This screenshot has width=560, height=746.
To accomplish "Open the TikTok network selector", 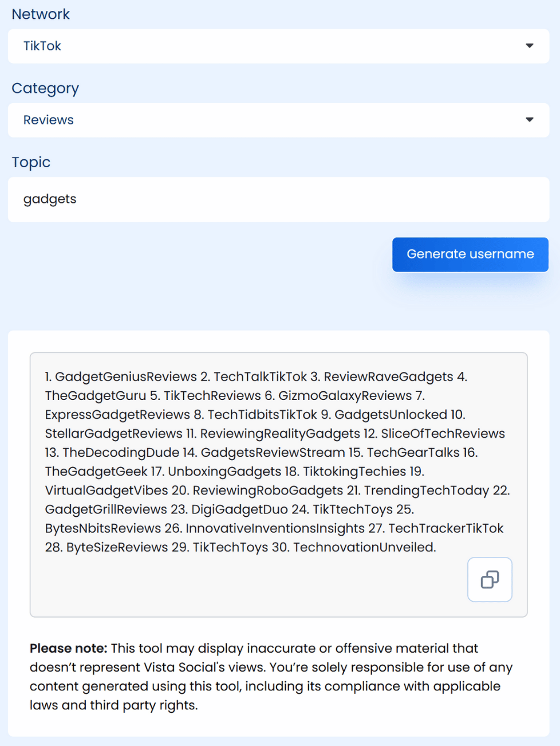I will tap(278, 46).
